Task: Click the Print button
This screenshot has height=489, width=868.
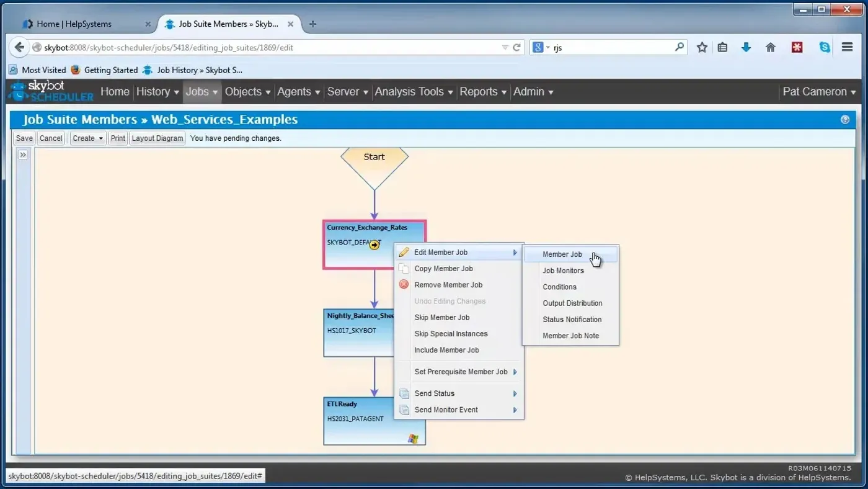Action: pos(118,138)
